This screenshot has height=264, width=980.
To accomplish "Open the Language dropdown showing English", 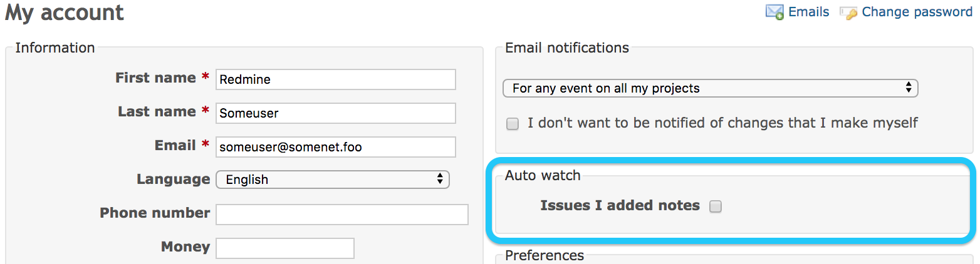I will [x=333, y=180].
